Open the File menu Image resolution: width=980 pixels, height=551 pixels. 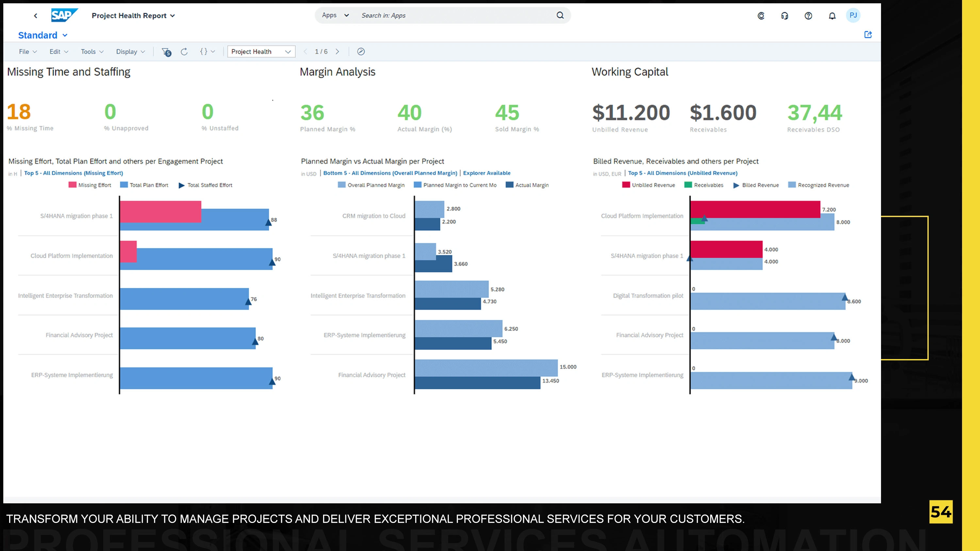tap(28, 52)
